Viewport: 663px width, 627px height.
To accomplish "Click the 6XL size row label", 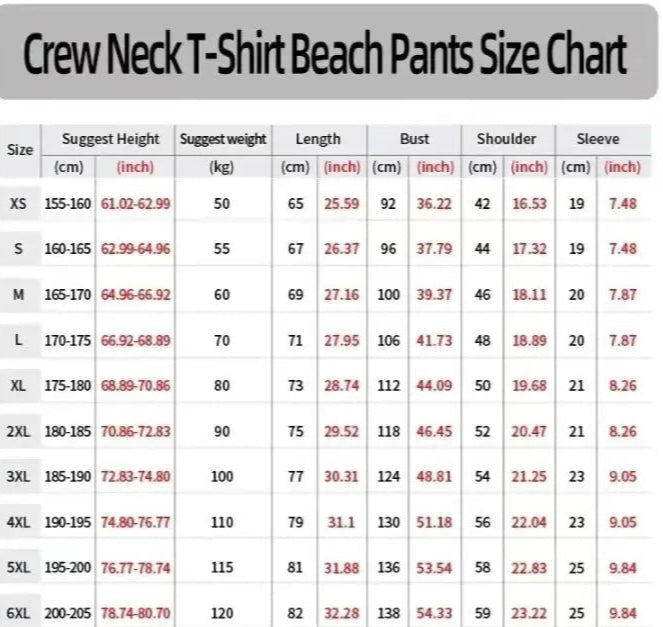I will (x=19, y=612).
